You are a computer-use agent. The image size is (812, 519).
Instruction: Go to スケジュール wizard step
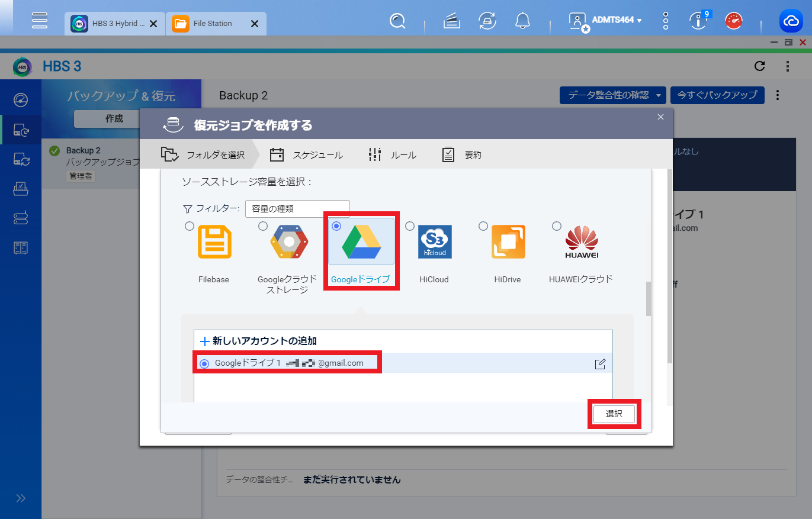click(306, 155)
